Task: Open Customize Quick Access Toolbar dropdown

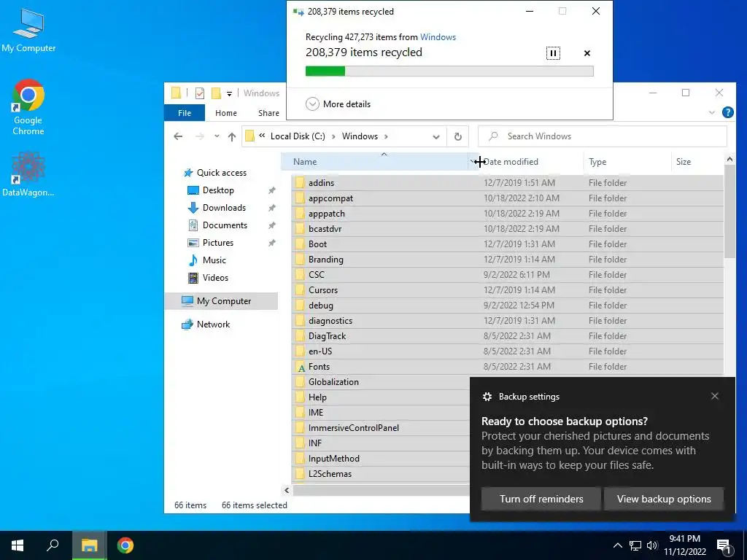Action: tap(229, 94)
